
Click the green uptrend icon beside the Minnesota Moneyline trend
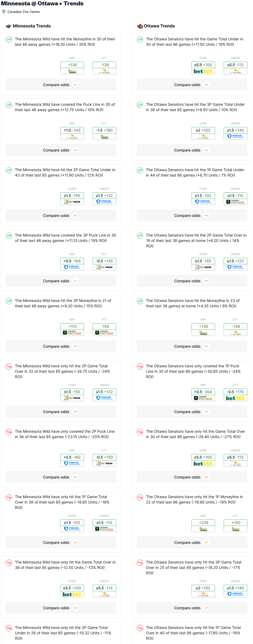(x=9, y=40)
